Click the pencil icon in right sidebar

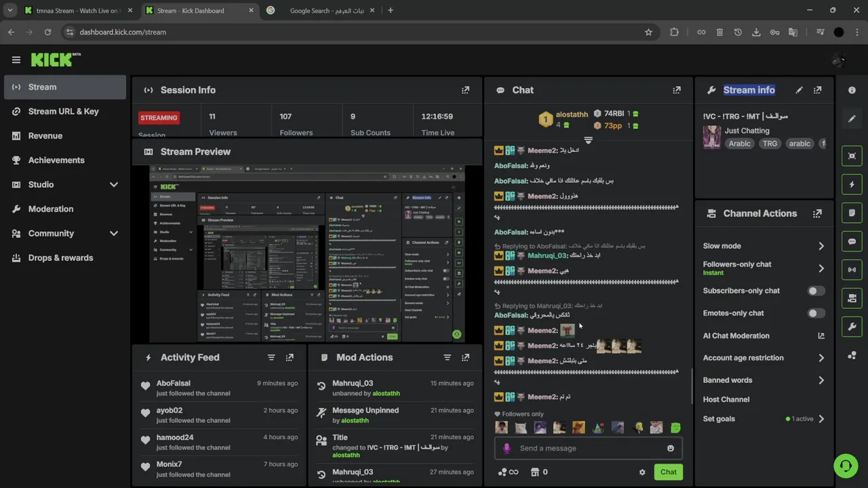click(852, 119)
